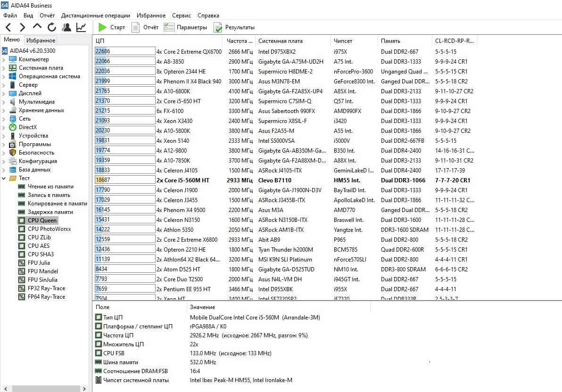Switch to the Меню tab in sidebar
The image size is (562, 392).
[x=12, y=40]
